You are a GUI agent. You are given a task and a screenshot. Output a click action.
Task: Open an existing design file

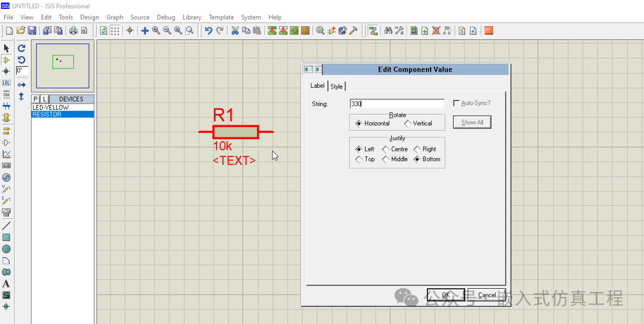(x=20, y=30)
